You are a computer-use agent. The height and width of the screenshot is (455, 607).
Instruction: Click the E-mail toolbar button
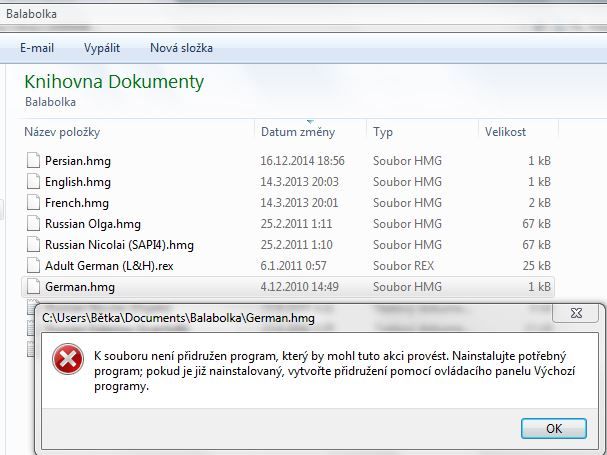click(37, 48)
